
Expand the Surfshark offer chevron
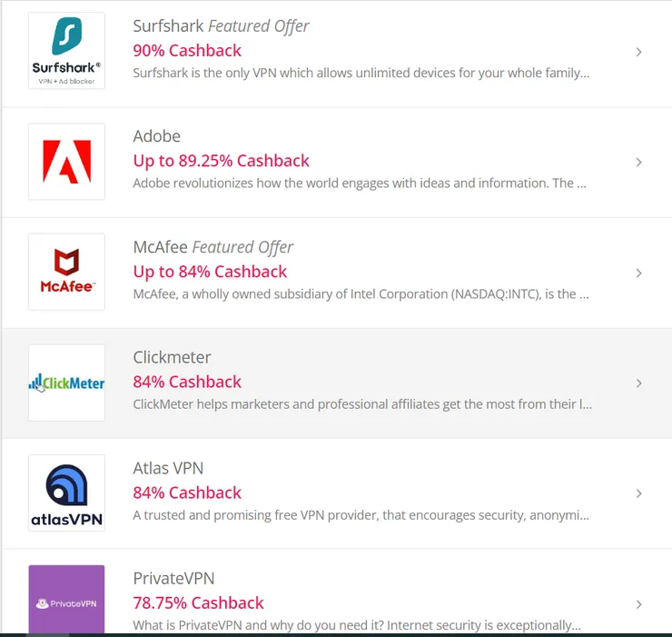click(639, 52)
